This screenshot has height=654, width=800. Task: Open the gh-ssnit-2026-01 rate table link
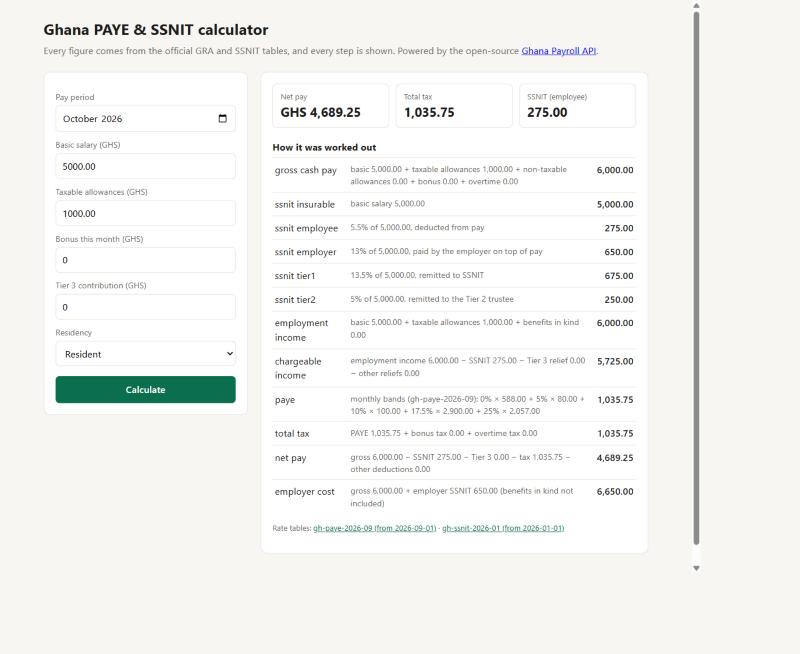503,528
